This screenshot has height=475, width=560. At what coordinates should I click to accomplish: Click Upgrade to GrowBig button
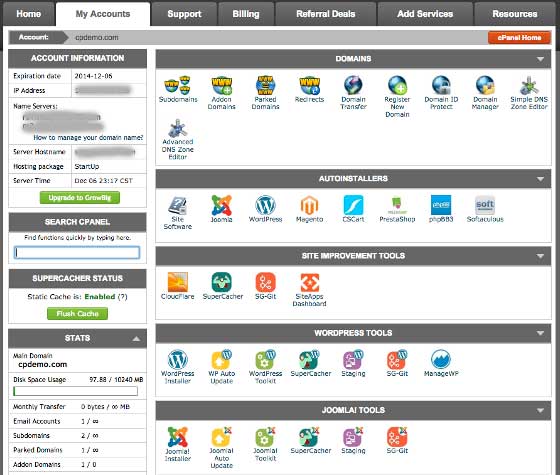(x=80, y=198)
